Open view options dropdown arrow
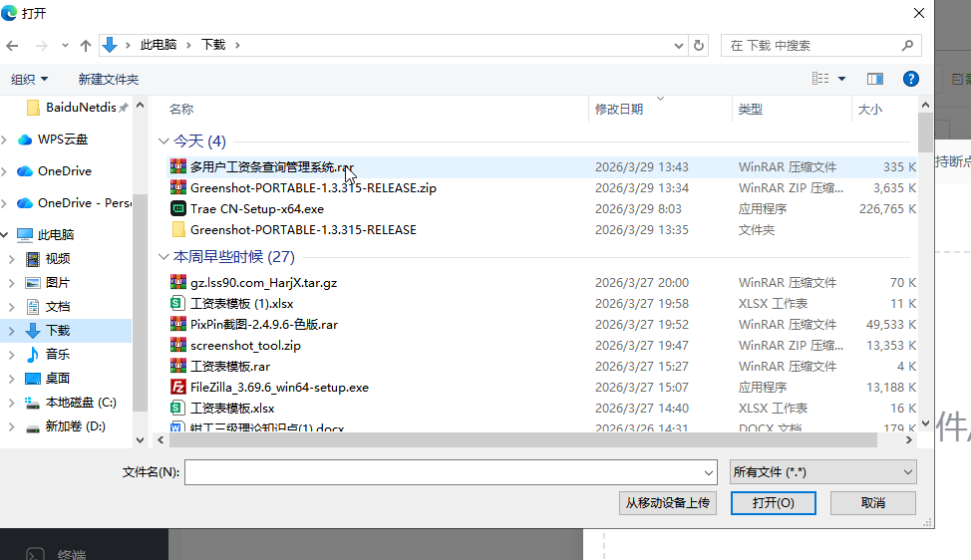Image resolution: width=971 pixels, height=560 pixels. click(841, 79)
